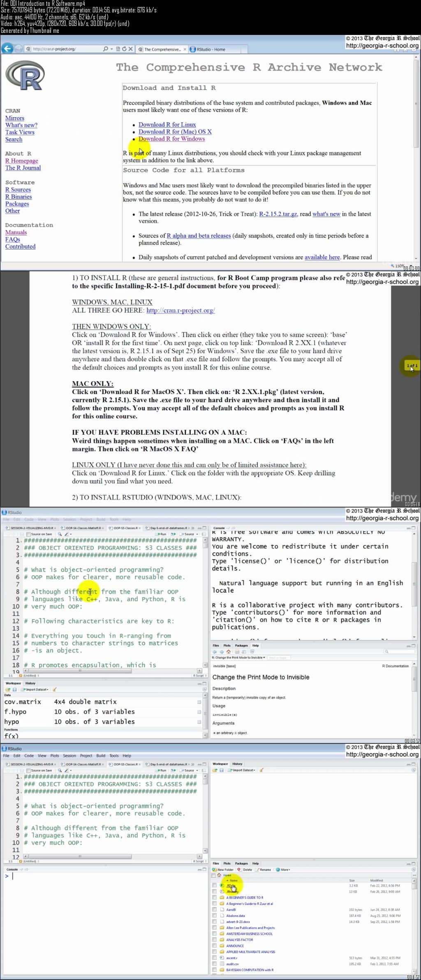This screenshot has height=980, width=421.
Task: Select the hypo data row in Workspace
Action: coord(103,722)
